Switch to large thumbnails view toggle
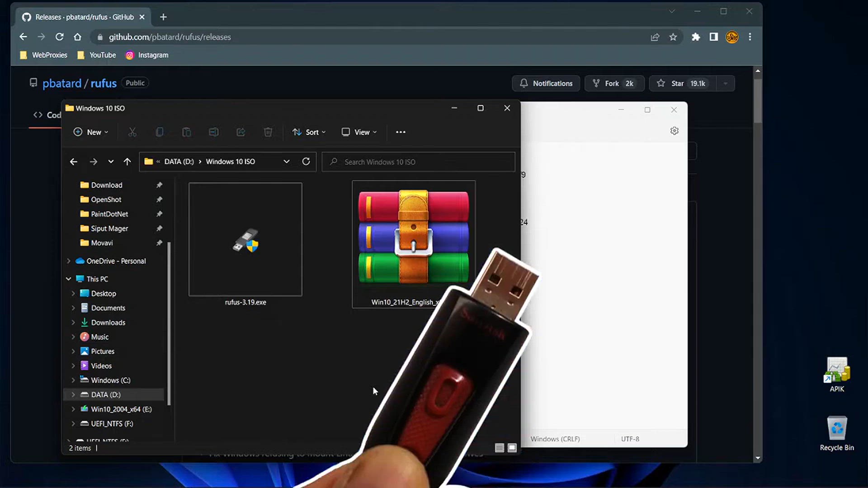The image size is (868, 488). pos(512,448)
